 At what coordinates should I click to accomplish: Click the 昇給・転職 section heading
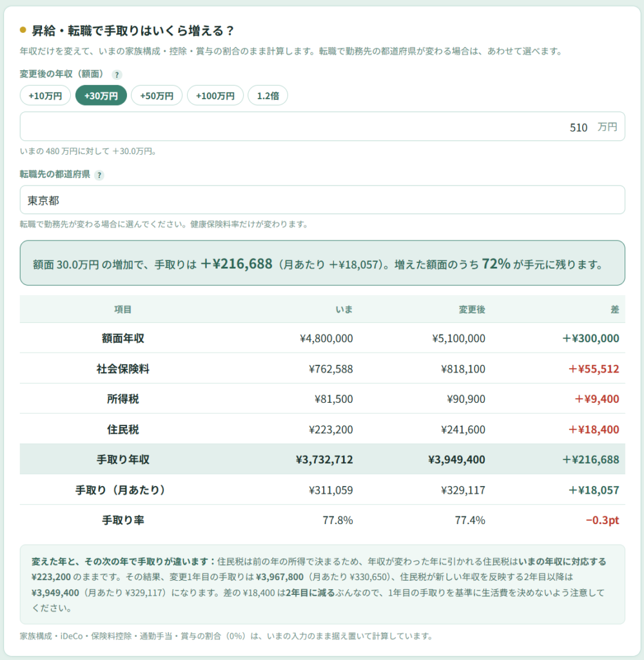(133, 31)
